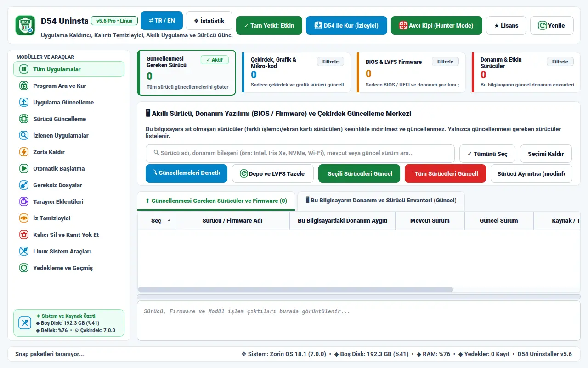This screenshot has height=368, width=588.
Task: Click Tümünü Seç button
Action: [487, 154]
